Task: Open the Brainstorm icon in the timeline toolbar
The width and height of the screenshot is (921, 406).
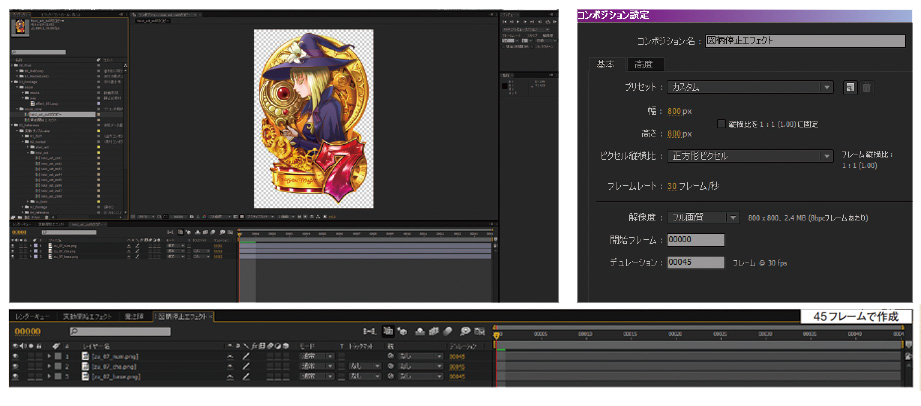Action: pos(465,332)
